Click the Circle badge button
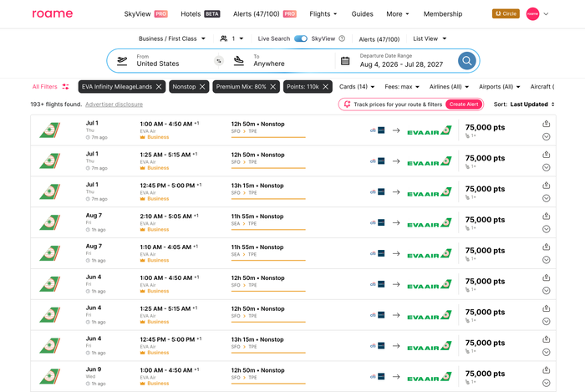 pos(506,14)
